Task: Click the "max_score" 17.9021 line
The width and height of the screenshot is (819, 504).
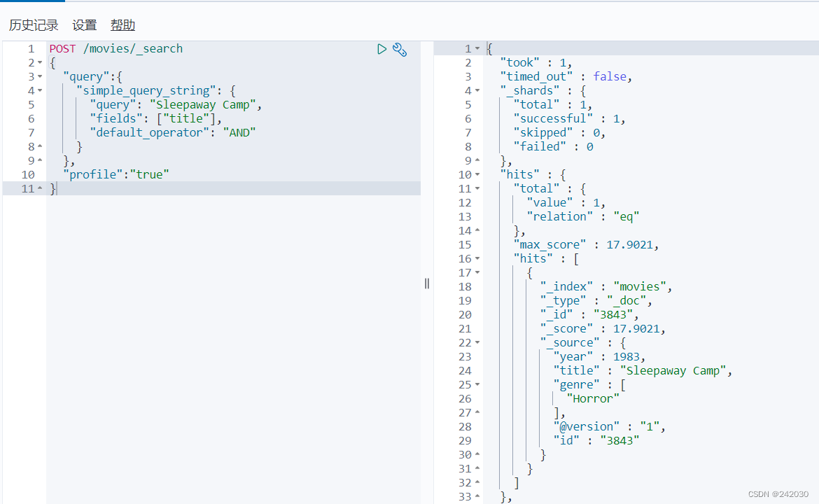Action: click(x=585, y=245)
